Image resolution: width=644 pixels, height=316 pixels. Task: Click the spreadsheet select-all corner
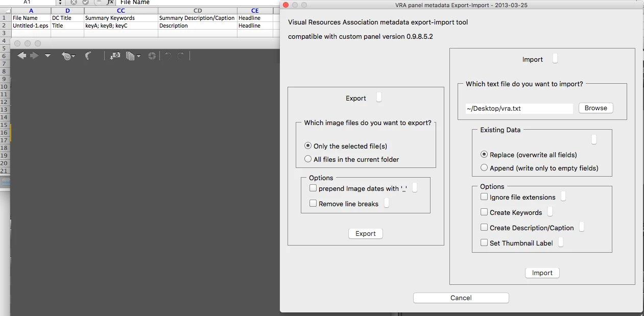point(5,11)
